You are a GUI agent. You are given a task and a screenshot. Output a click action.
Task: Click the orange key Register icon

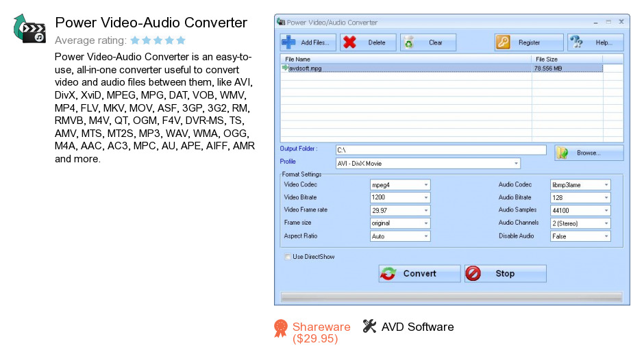(503, 42)
